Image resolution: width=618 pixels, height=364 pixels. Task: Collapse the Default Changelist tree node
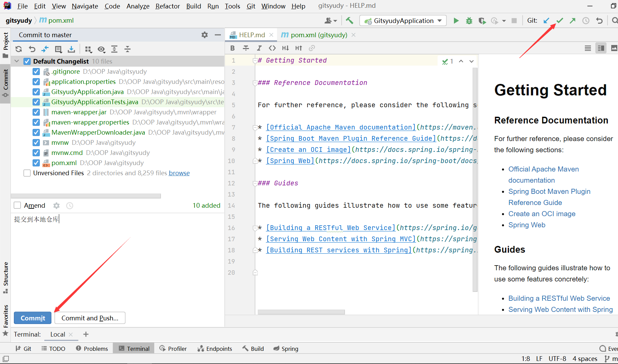point(17,61)
